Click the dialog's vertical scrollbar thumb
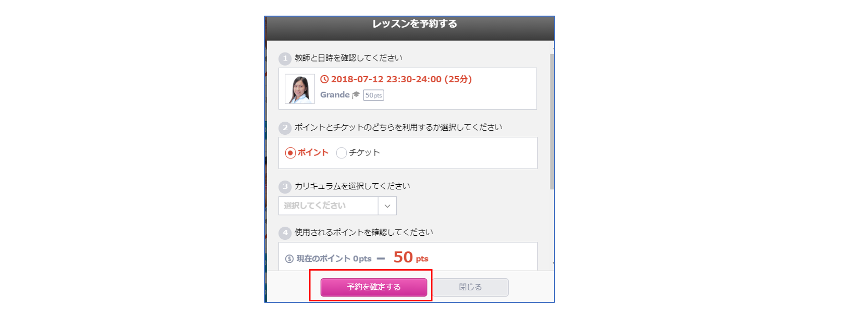Viewport: 868px width, 316px height. (552, 121)
